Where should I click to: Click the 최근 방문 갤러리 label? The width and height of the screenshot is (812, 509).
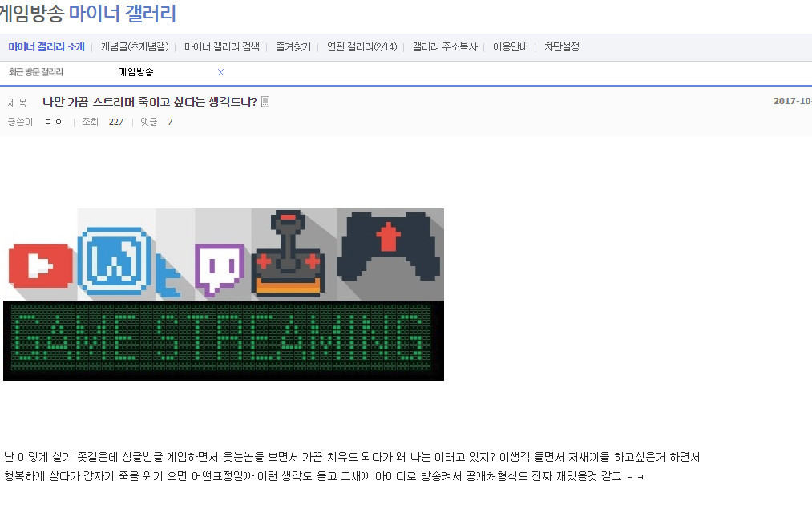point(36,72)
